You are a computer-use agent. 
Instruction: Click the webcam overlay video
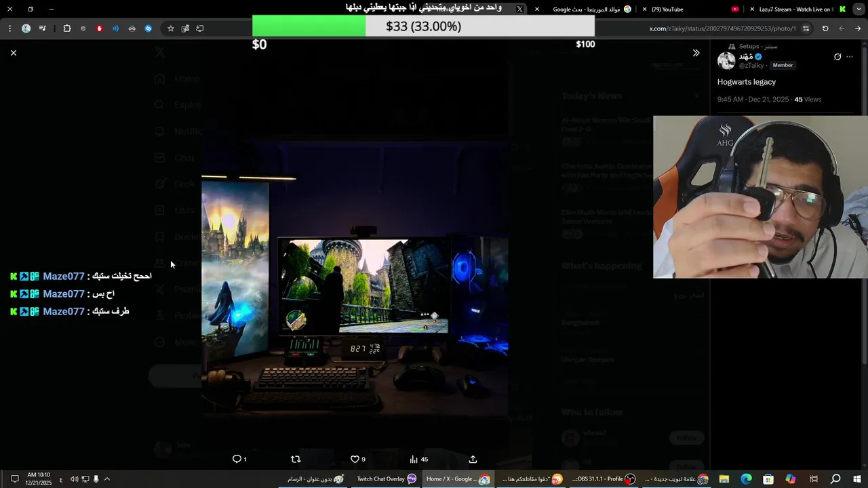760,197
